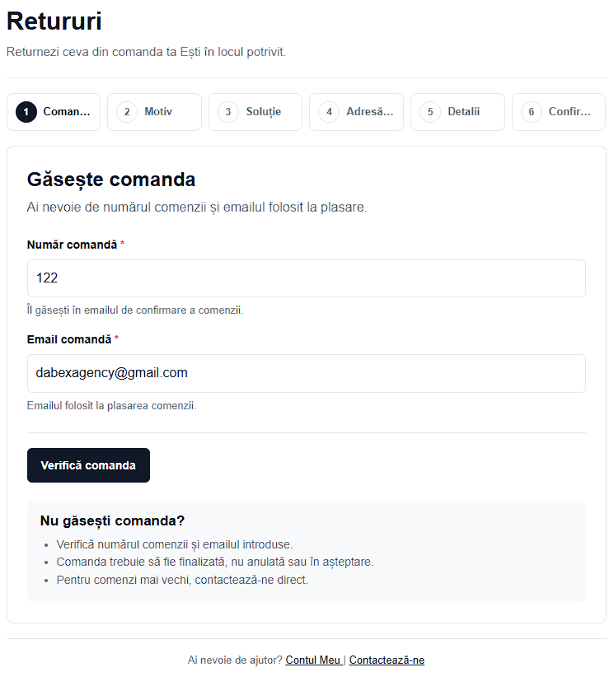This screenshot has width=614, height=700.
Task: Focus the Email comandă input field
Action: 307,373
